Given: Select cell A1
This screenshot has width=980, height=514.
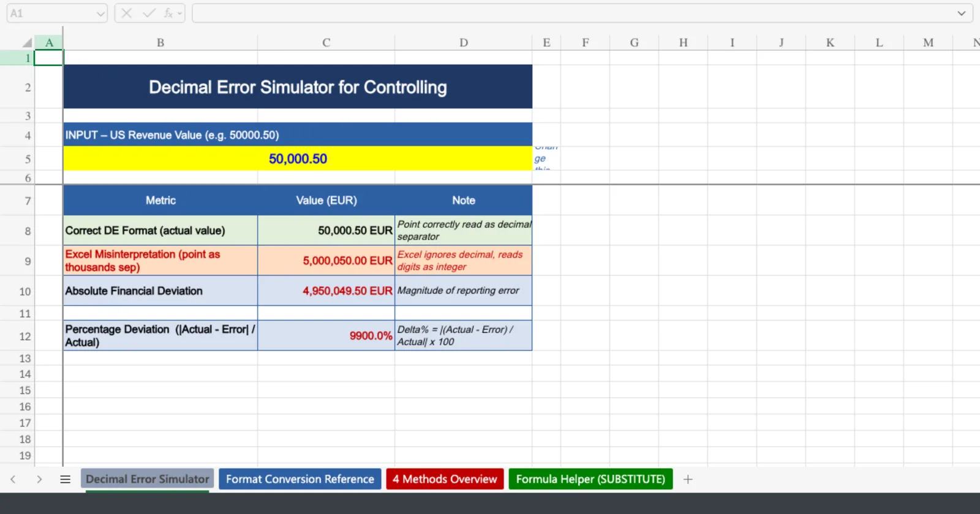Looking at the screenshot, I should tap(48, 58).
